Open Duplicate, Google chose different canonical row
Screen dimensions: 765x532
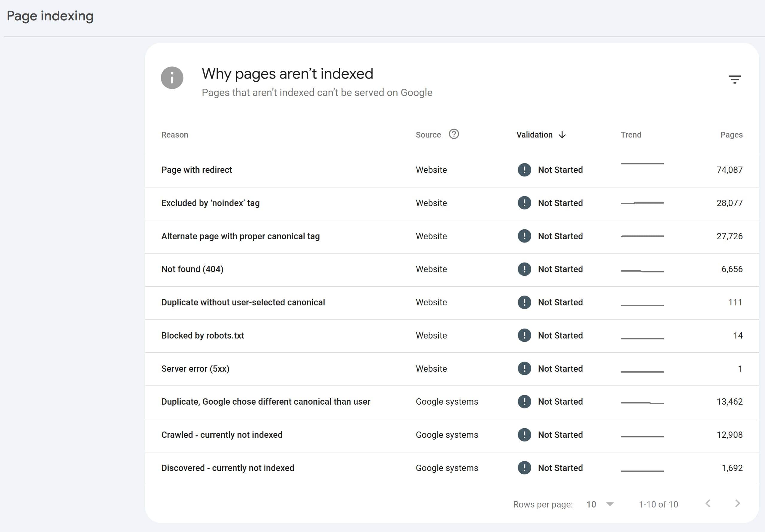(266, 402)
